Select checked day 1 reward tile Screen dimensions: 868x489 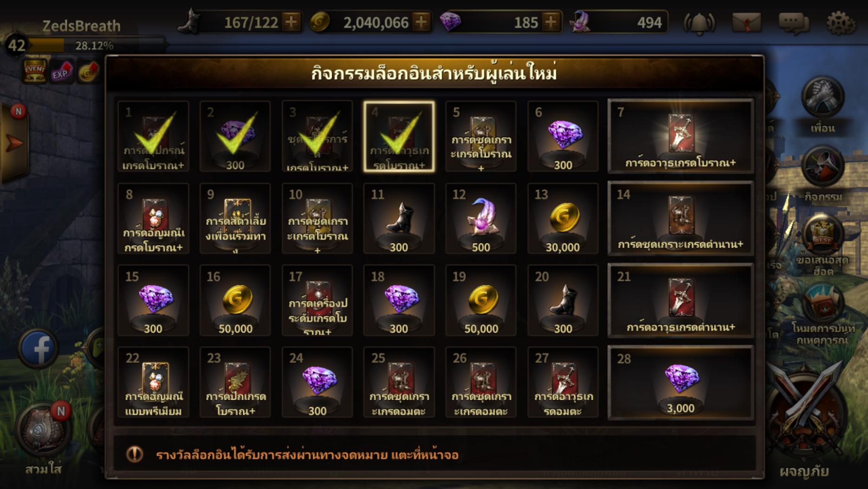pyautogui.click(x=153, y=137)
